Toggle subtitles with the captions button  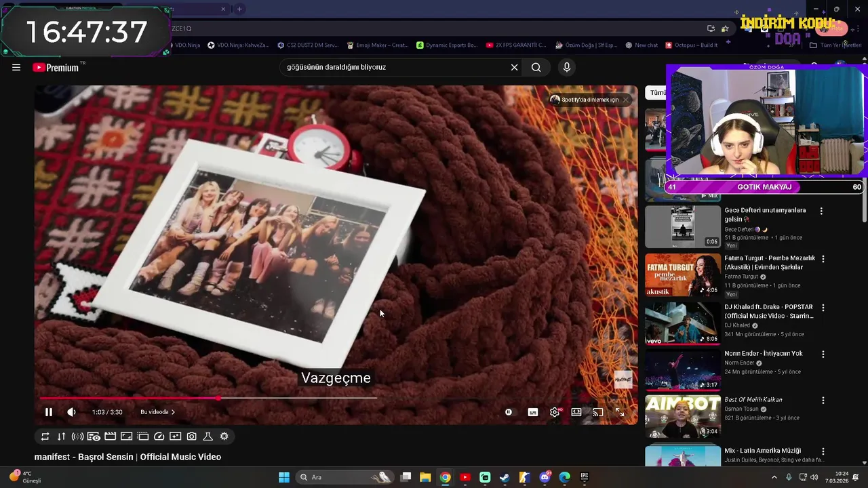pos(533,412)
